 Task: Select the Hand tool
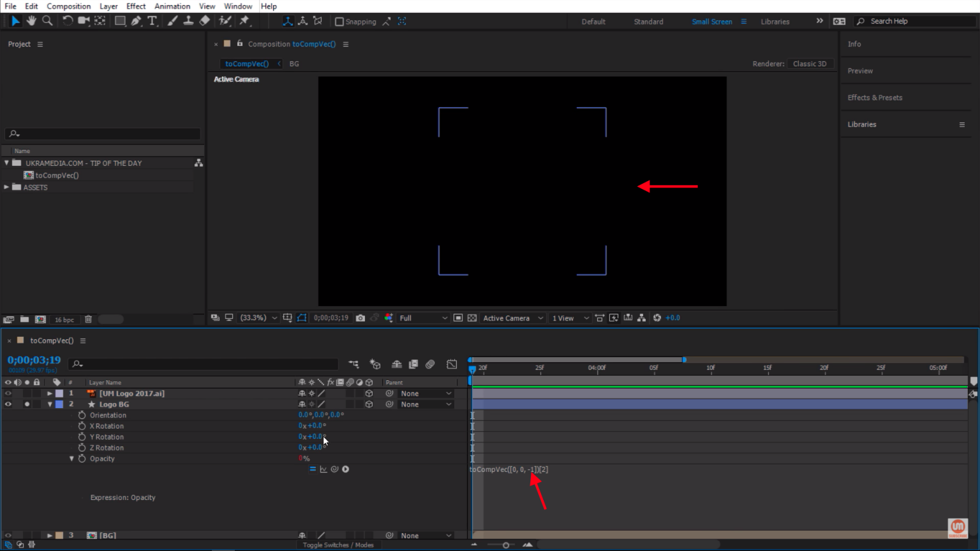tap(31, 21)
